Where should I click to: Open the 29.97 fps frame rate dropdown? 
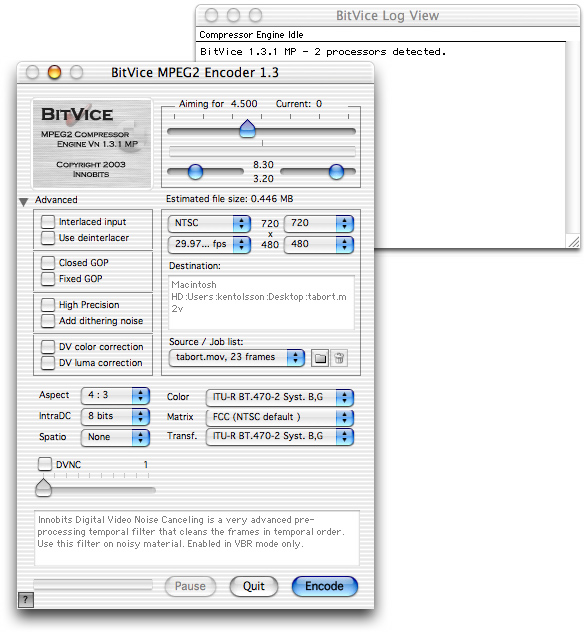pyautogui.click(x=209, y=244)
